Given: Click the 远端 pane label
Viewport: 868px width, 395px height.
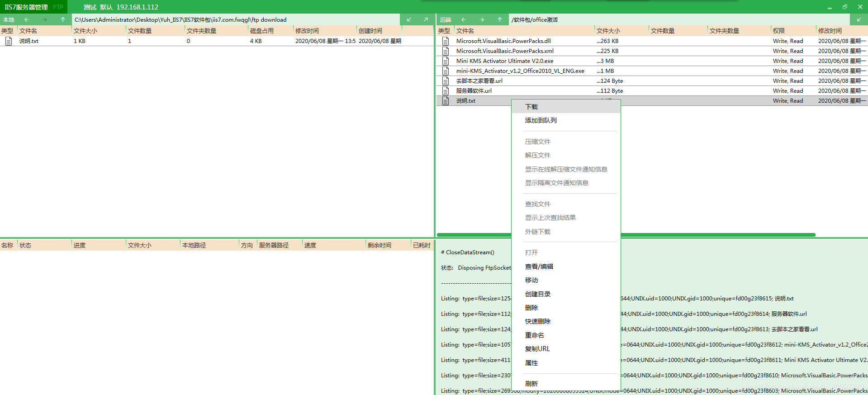Looking at the screenshot, I should (446, 19).
